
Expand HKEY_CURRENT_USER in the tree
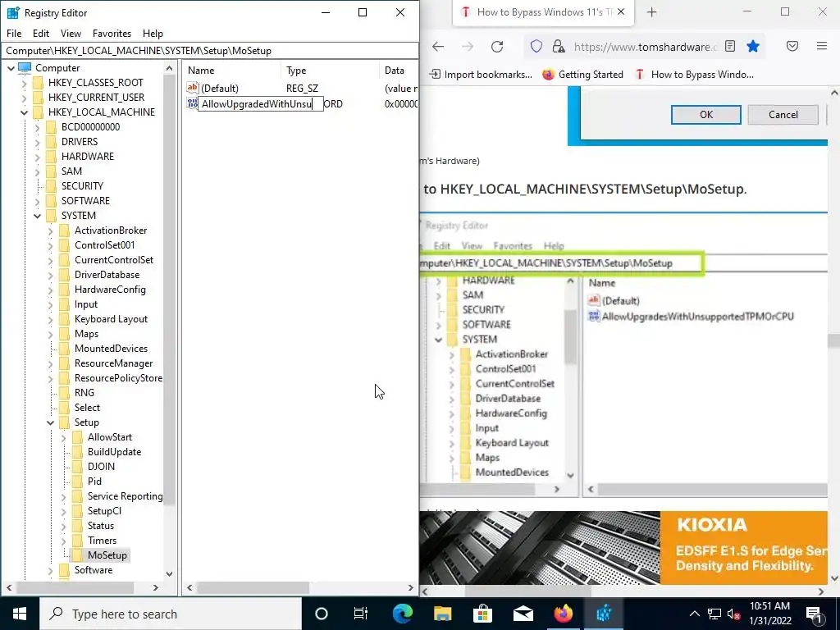(24, 98)
